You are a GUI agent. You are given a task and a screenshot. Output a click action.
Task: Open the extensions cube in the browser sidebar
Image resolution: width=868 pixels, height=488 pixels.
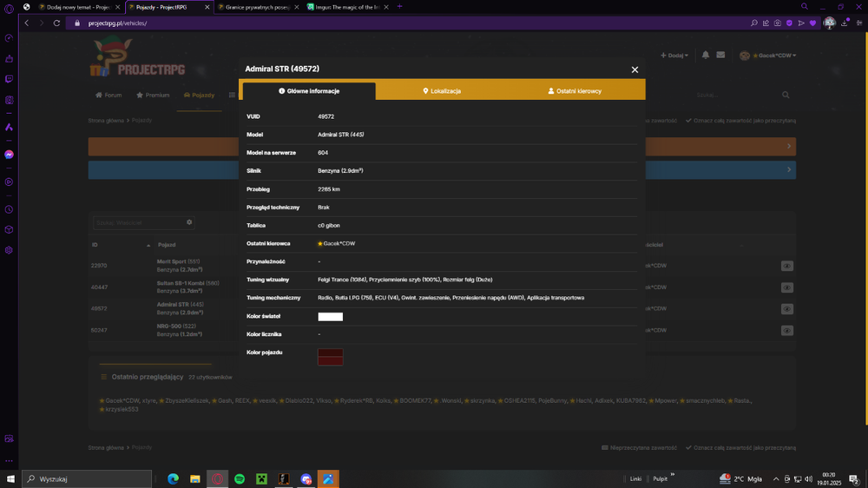click(9, 230)
